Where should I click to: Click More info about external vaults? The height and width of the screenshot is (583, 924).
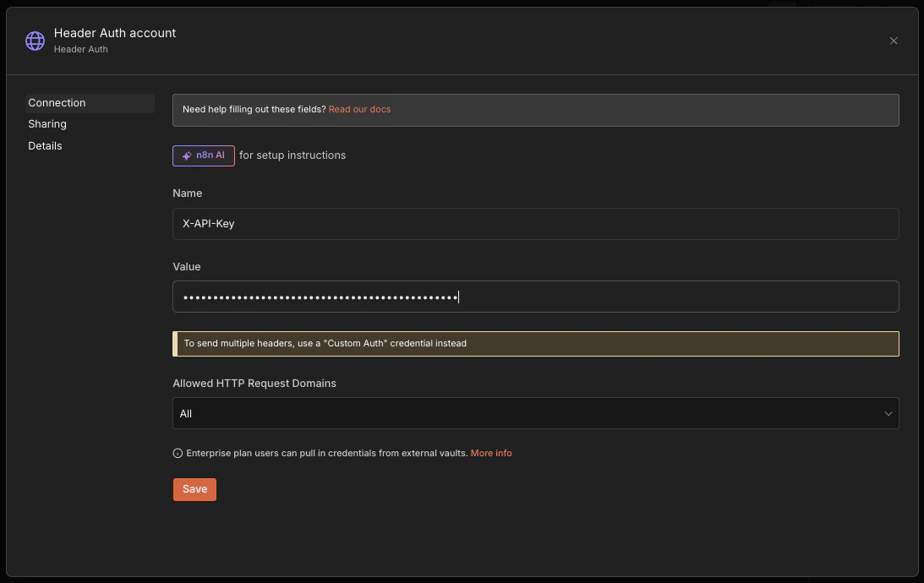point(491,453)
